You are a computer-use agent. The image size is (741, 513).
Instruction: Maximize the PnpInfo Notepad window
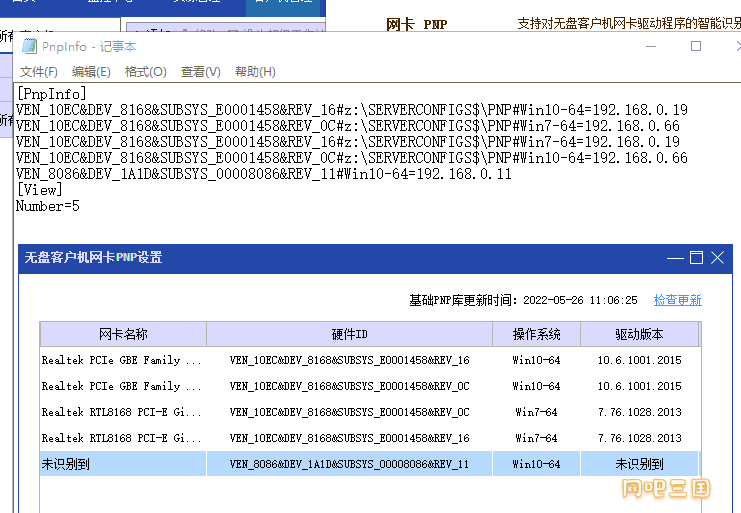[x=696, y=46]
